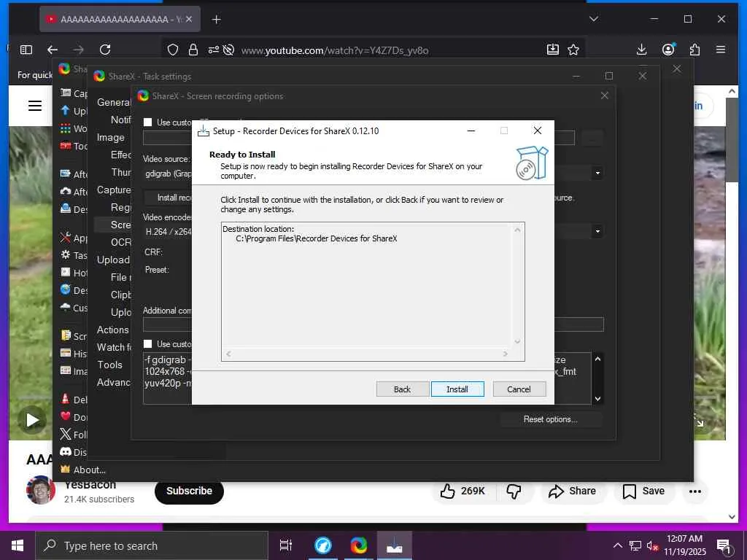This screenshot has width=747, height=560.
Task: Click command box scroll down arrow
Action: pos(598,399)
